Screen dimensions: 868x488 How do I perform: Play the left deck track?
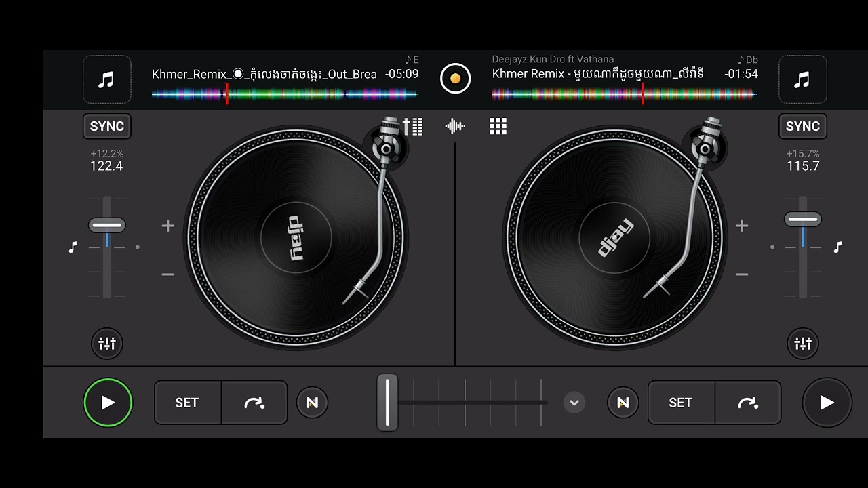[108, 403]
